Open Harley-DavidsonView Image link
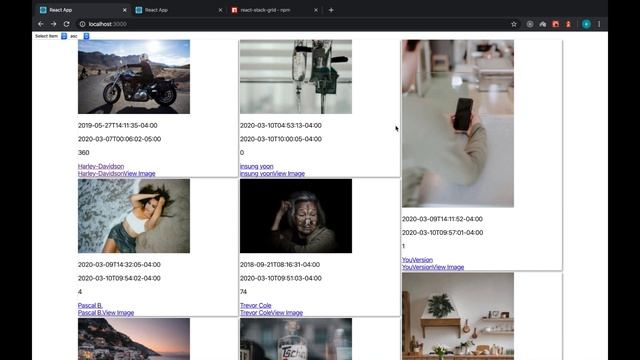Image resolution: width=640 pixels, height=360 pixels. point(117,173)
